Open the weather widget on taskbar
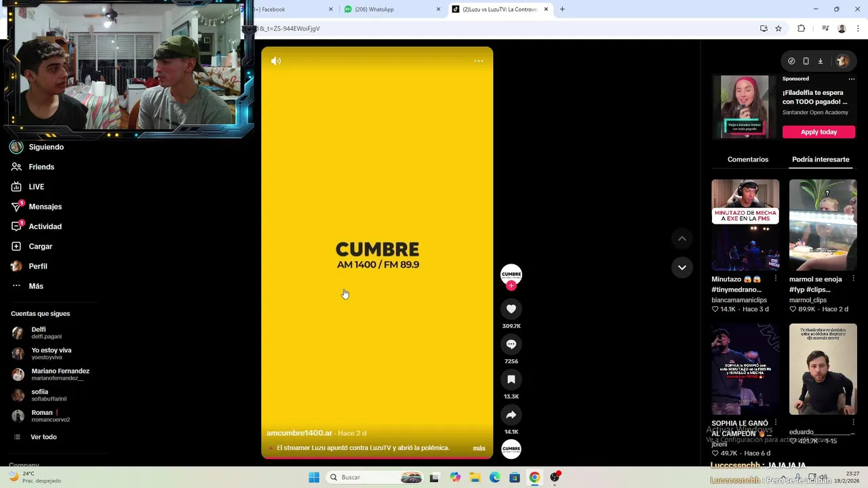 [35, 477]
